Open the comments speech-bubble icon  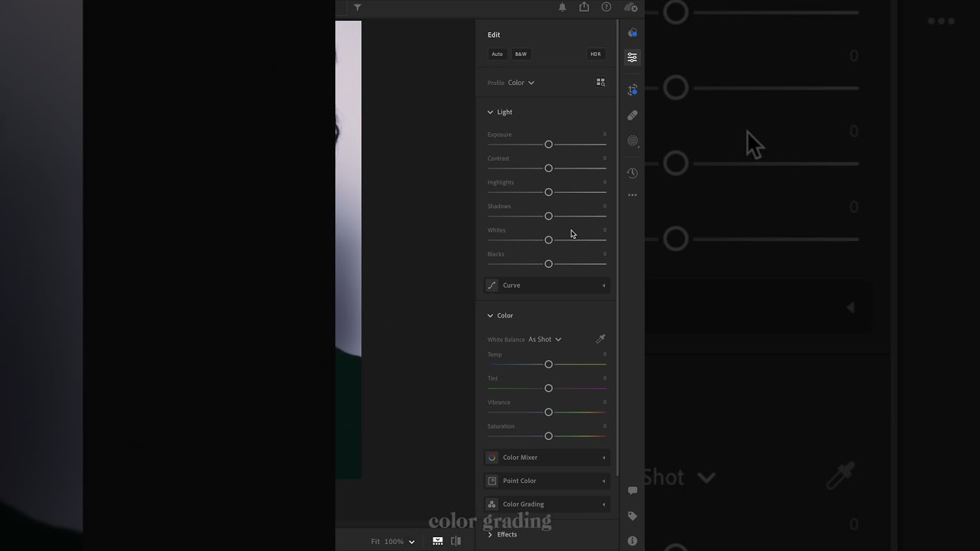(x=632, y=491)
